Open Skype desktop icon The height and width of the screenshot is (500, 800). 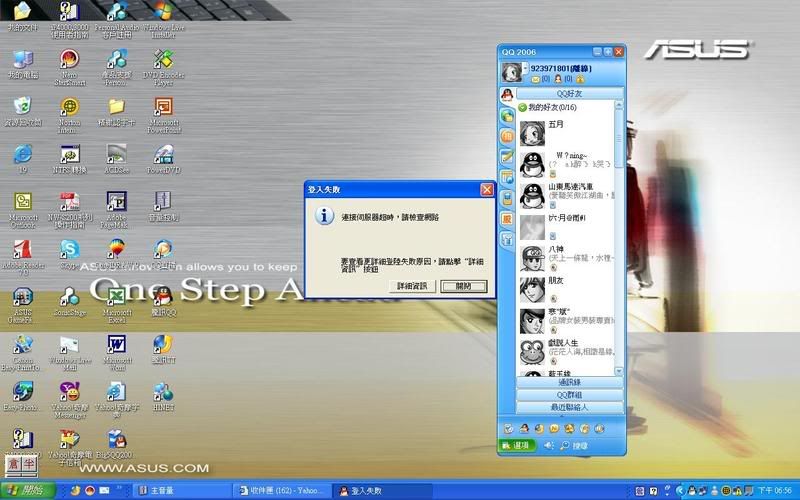(x=69, y=254)
